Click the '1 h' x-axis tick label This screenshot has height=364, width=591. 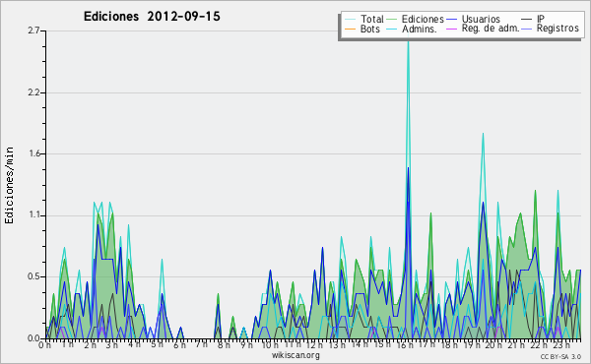67,344
